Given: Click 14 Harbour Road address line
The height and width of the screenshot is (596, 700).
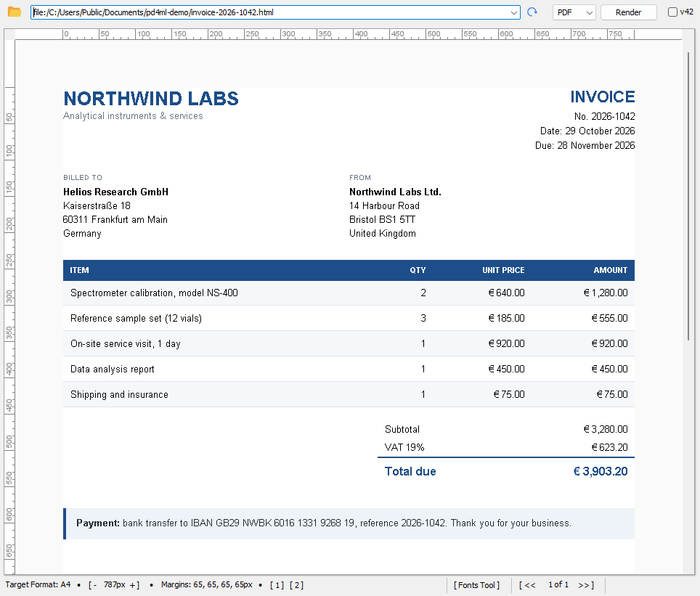Looking at the screenshot, I should click(x=384, y=206).
